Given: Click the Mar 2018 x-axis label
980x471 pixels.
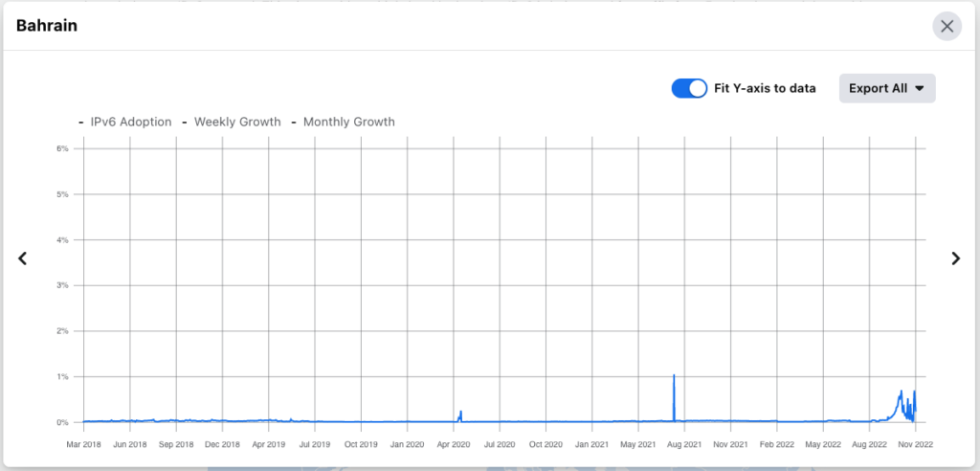Looking at the screenshot, I should [x=84, y=444].
